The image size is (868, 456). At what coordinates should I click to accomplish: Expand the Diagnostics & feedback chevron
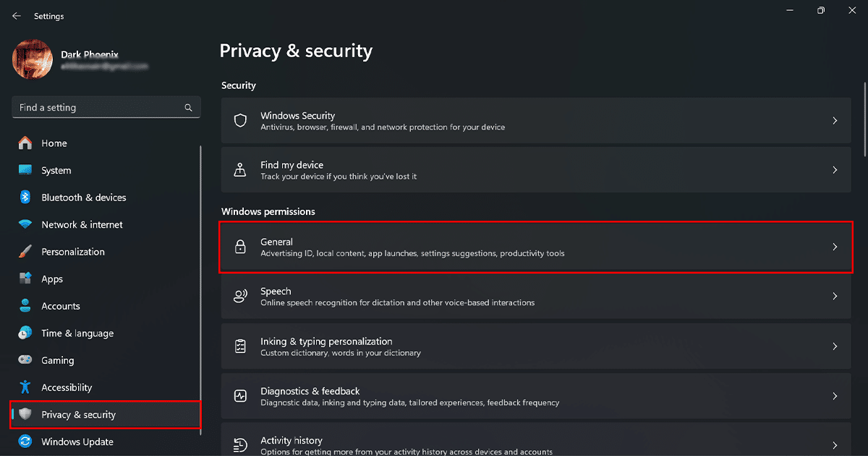click(x=835, y=396)
